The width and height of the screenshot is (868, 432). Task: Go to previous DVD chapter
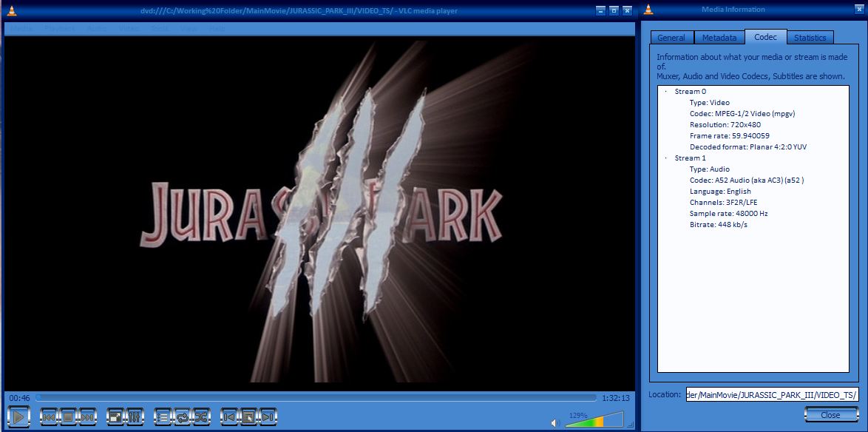[x=229, y=417]
